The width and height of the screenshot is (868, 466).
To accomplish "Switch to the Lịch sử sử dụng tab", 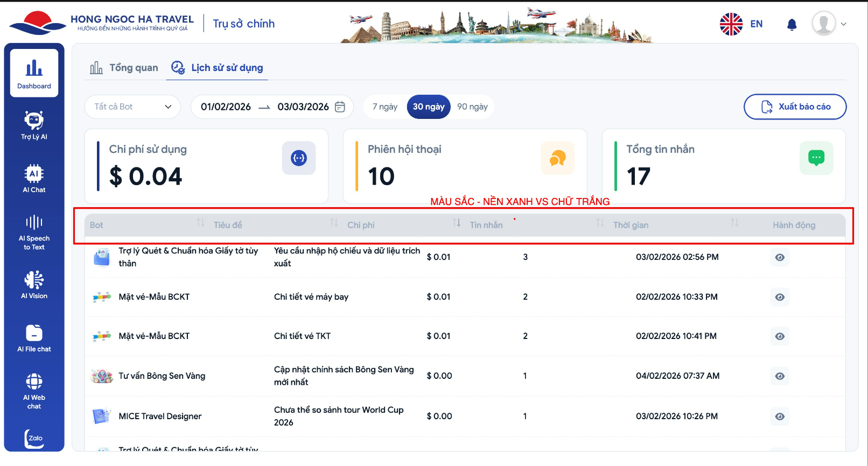I will pos(217,68).
